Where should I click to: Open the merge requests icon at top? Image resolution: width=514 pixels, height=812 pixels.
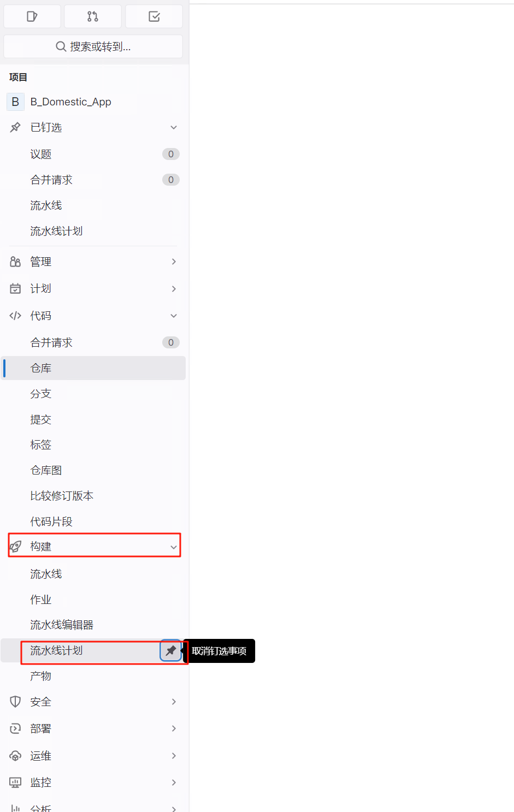(93, 16)
